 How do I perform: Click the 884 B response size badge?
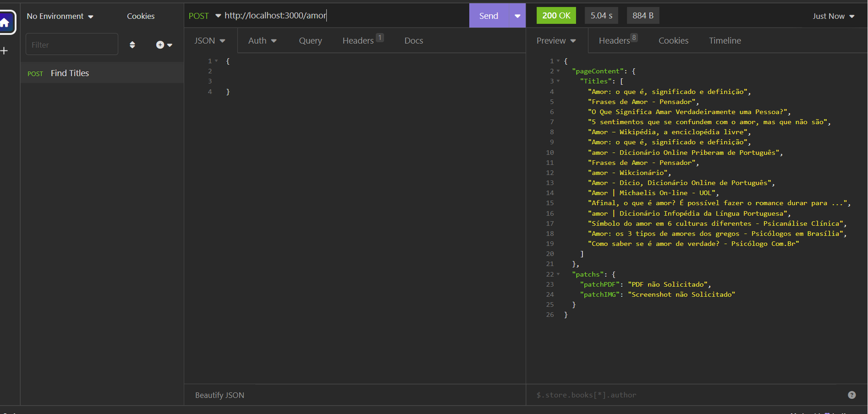[x=643, y=16]
